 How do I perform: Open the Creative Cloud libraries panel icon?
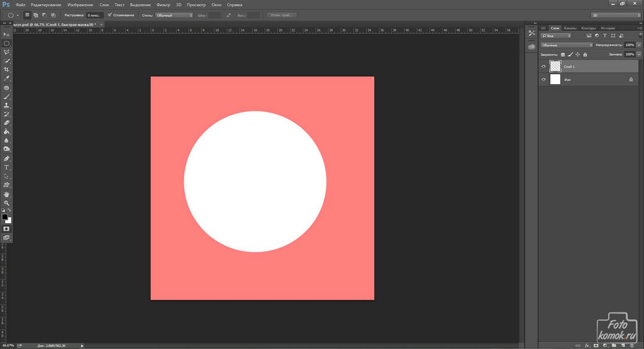pos(531,47)
